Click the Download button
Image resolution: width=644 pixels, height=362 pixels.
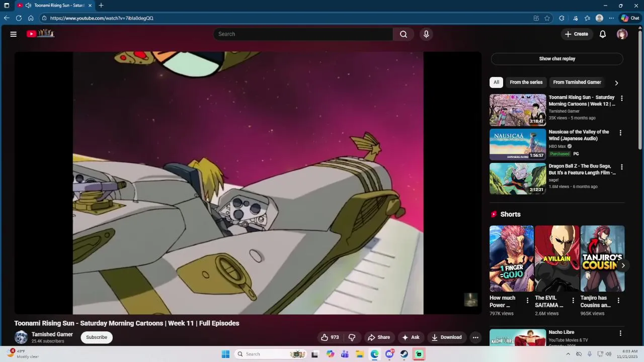point(446,337)
